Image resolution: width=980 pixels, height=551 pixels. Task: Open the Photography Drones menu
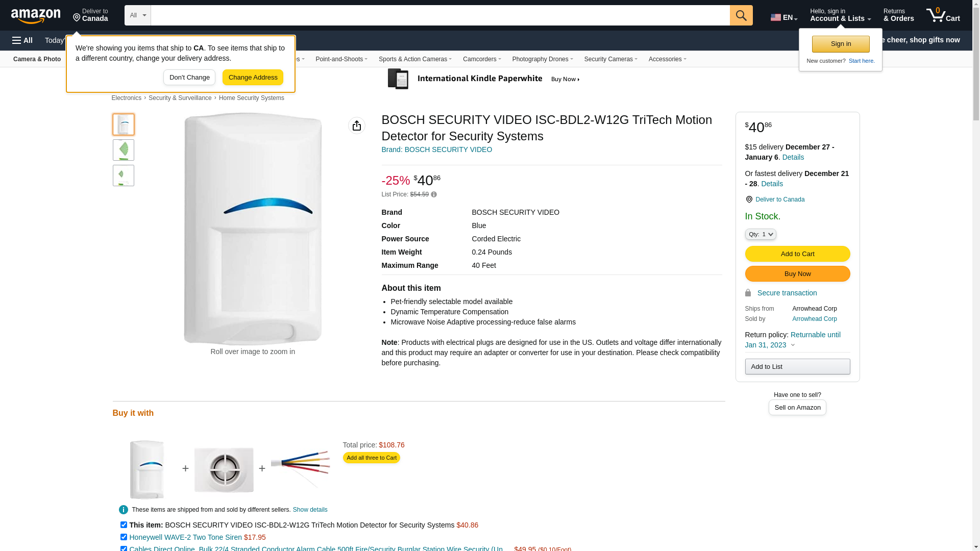pyautogui.click(x=542, y=59)
